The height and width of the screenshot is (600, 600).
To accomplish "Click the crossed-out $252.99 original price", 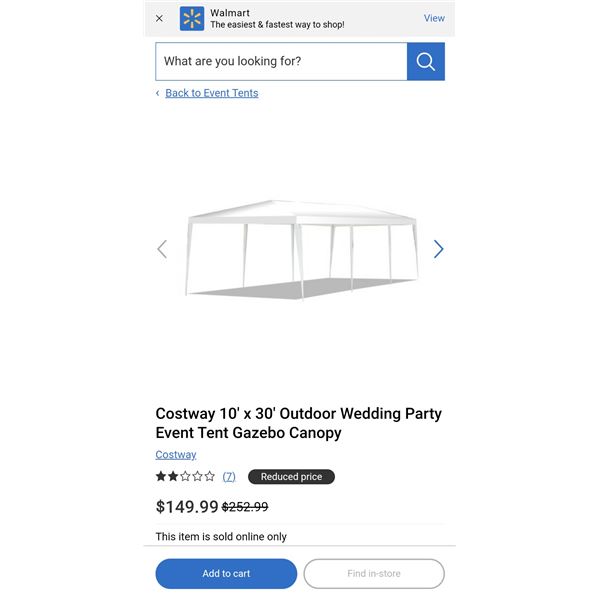I will coord(245,507).
